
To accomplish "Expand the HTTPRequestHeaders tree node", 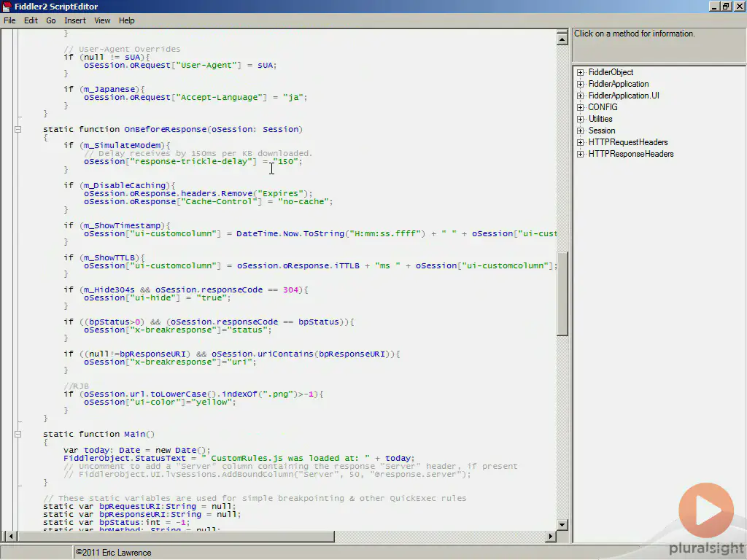I will click(580, 142).
